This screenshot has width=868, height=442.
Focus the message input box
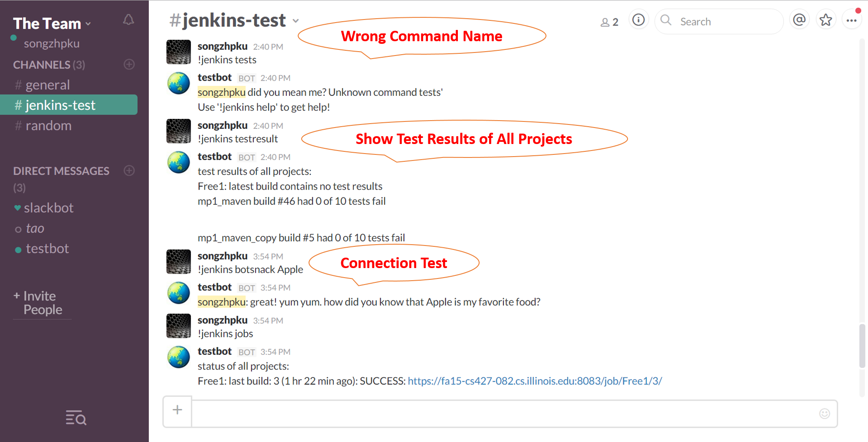click(514, 413)
